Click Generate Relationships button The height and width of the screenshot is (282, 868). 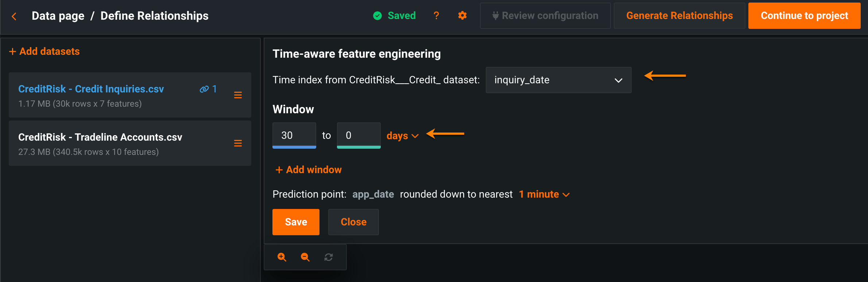(679, 16)
